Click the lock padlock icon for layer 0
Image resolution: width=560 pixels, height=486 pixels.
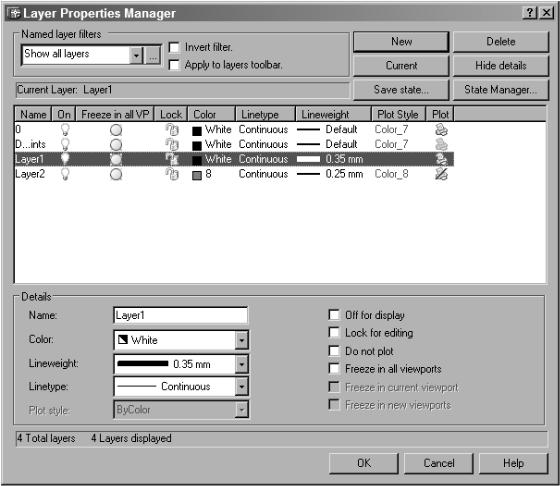click(172, 130)
